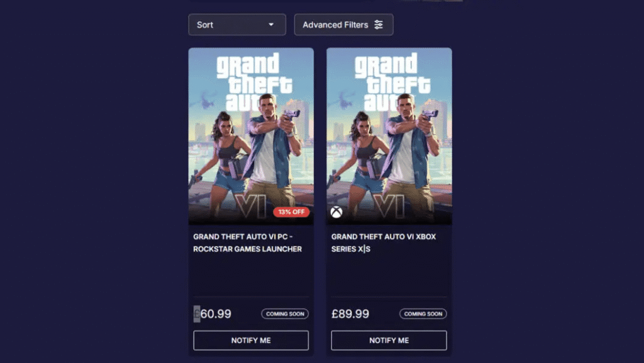Click Coming Soon tag on PC card
The image size is (644, 363).
tap(285, 314)
